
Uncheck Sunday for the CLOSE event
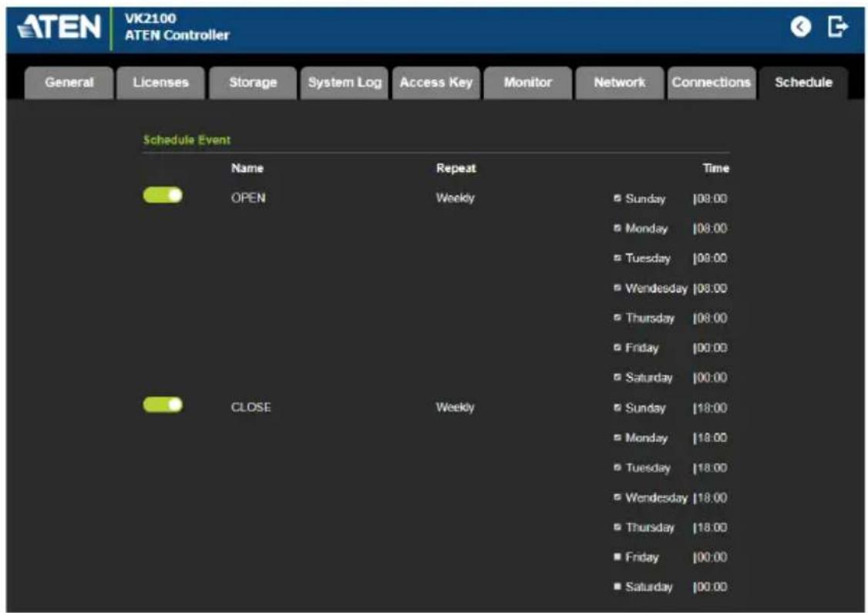[617, 408]
